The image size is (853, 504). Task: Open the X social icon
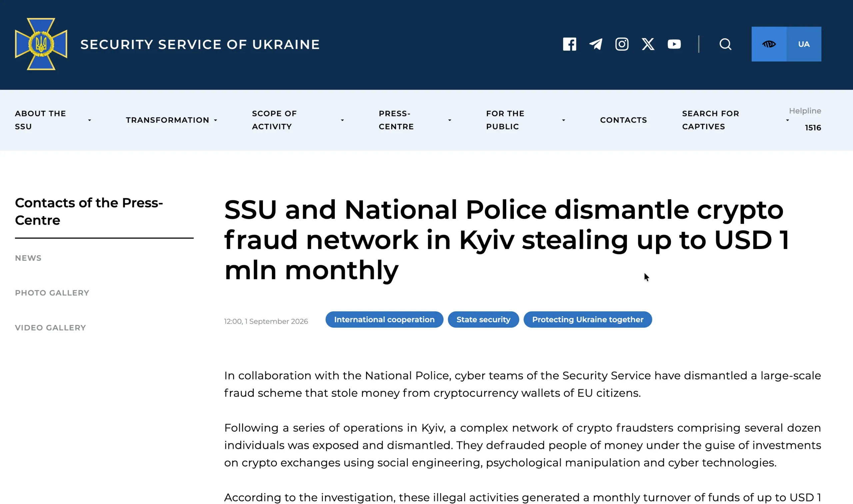pyautogui.click(x=648, y=44)
